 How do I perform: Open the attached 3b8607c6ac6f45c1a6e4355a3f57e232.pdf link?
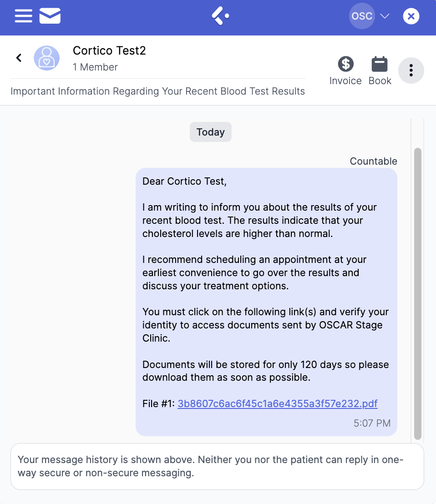(x=277, y=403)
